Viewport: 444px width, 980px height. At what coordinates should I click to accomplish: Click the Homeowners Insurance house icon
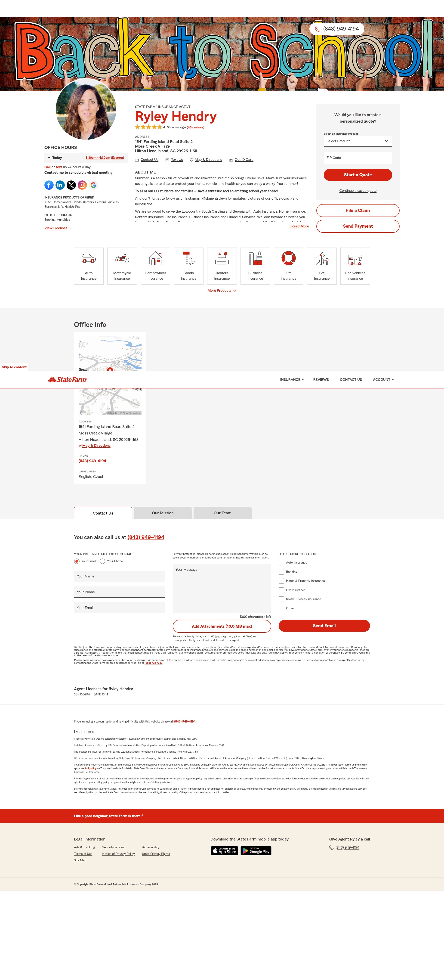click(155, 258)
